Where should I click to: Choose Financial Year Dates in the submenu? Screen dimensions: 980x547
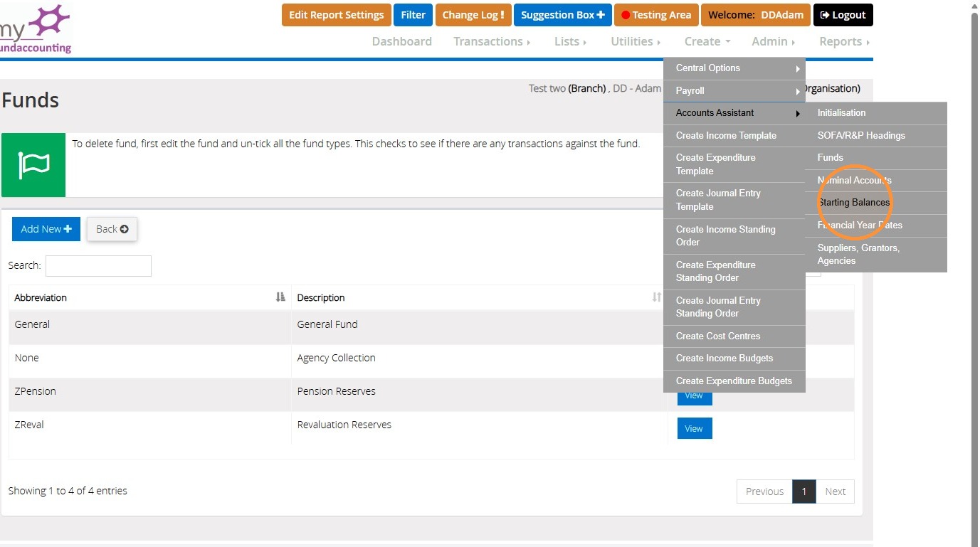coord(876,225)
